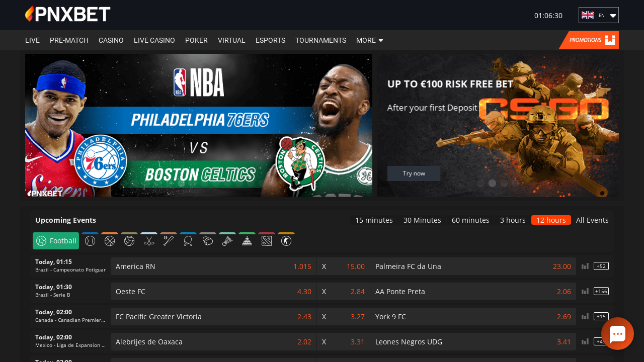Click Brazil - Serie B league text
This screenshot has width=644, height=362.
53,295
